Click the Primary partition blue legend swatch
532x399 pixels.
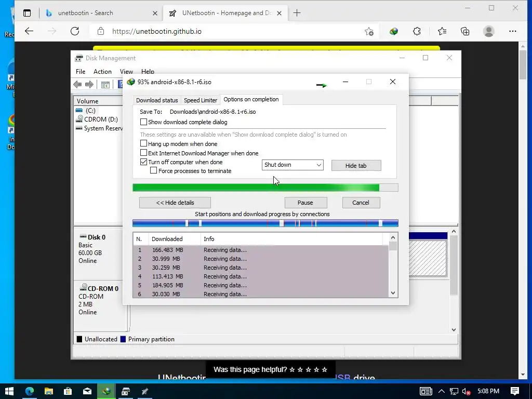(x=123, y=339)
